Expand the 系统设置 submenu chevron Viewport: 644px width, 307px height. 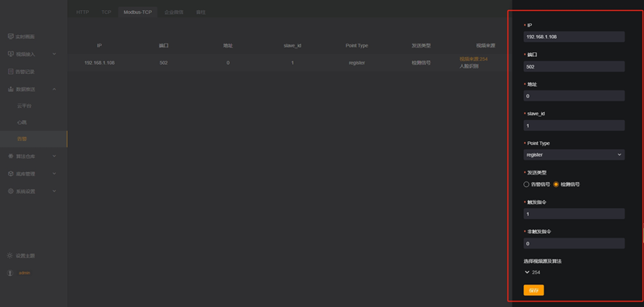pyautogui.click(x=55, y=191)
